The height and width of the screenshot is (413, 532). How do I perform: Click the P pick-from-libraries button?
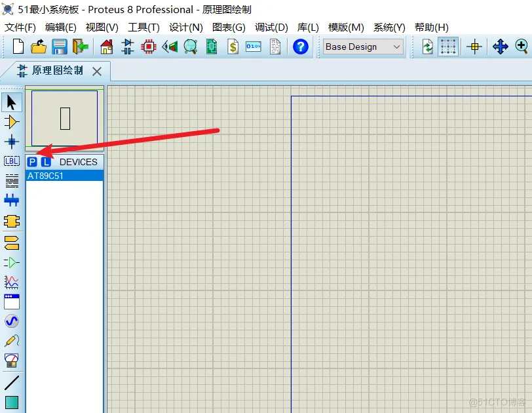[x=32, y=162]
